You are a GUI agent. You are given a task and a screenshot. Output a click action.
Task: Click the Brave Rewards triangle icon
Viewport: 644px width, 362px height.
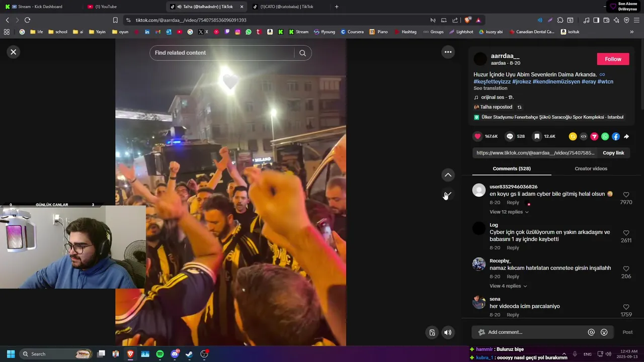(478, 20)
